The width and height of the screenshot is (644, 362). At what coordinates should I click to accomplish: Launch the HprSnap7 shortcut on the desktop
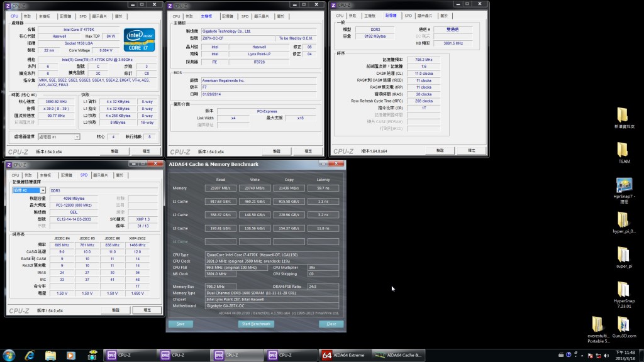pyautogui.click(x=624, y=190)
